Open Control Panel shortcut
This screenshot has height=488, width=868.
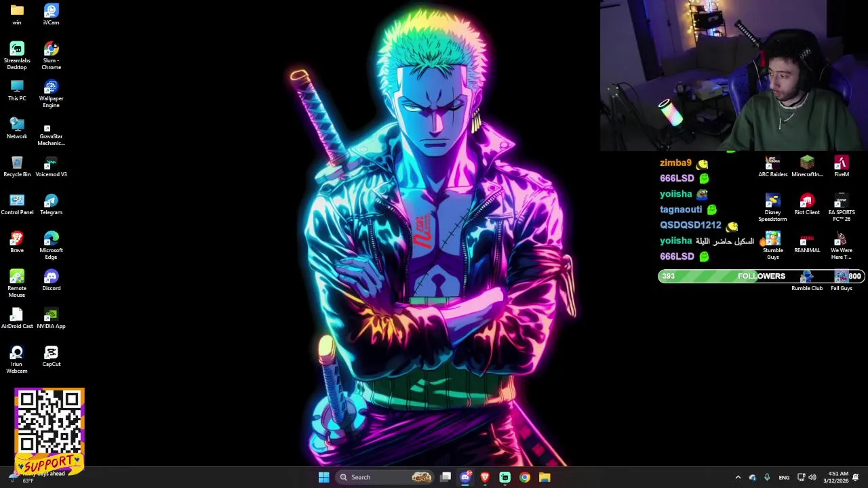17,204
